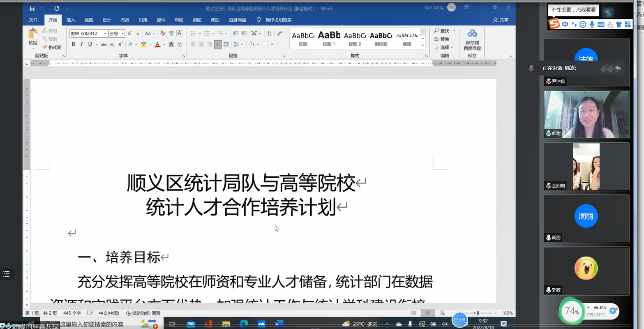Click the zoom slider in status bar
Screen dimensions: 644x329
pyautogui.click(x=477, y=313)
